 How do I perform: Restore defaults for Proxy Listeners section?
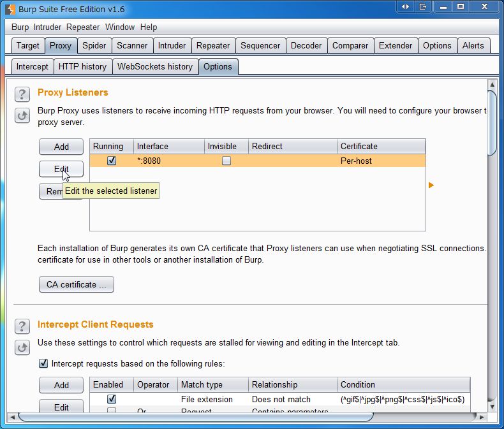click(22, 115)
